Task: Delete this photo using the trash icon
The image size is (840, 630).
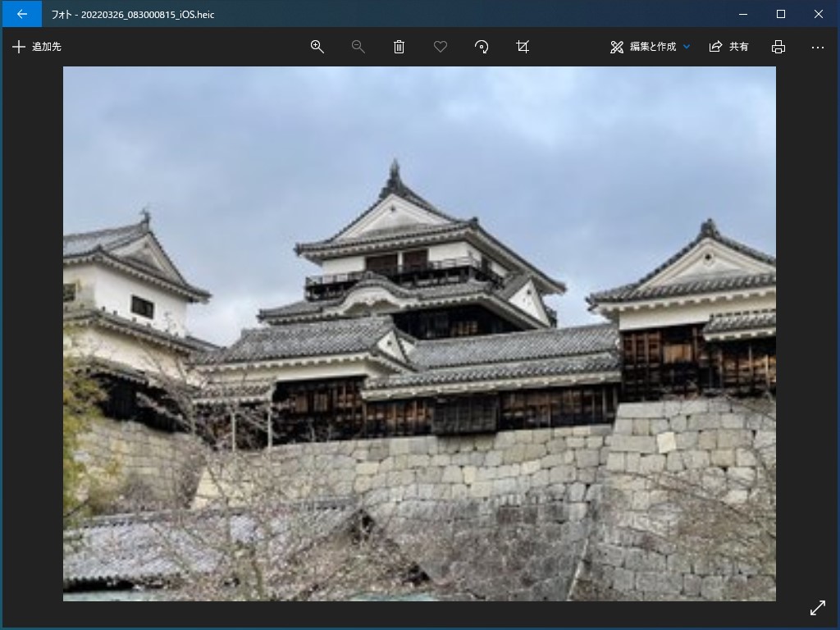Action: pos(399,47)
